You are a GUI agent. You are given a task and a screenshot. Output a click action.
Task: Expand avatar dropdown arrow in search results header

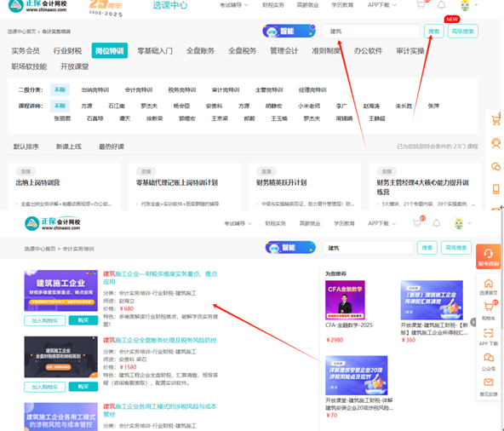[469, 223]
